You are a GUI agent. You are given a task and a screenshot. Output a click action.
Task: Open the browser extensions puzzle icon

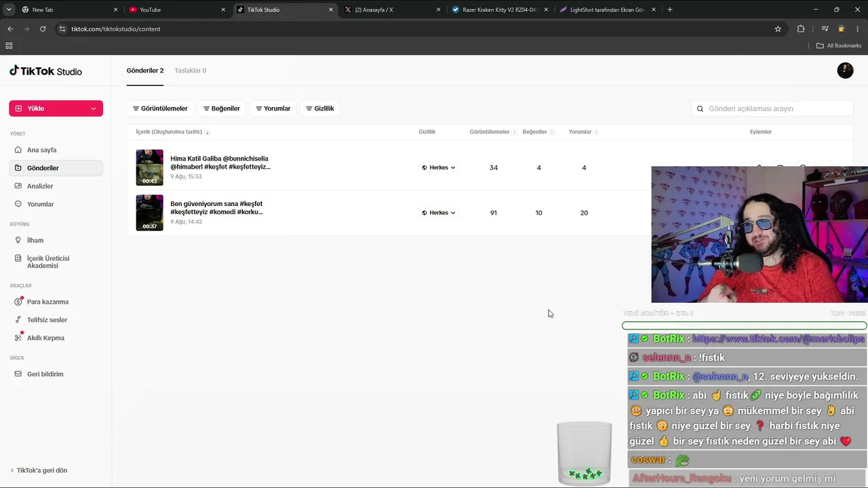(801, 29)
